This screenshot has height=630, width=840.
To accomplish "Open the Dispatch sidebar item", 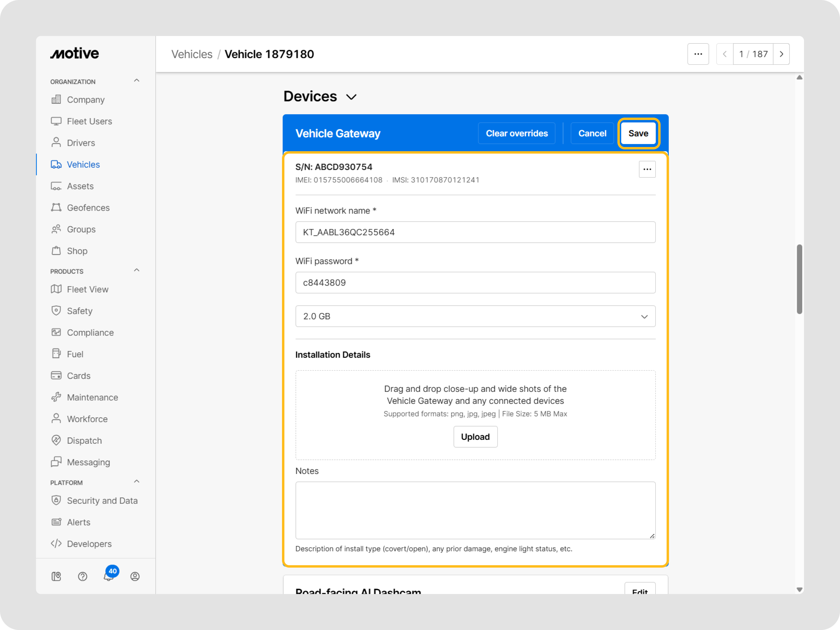I will pos(84,440).
